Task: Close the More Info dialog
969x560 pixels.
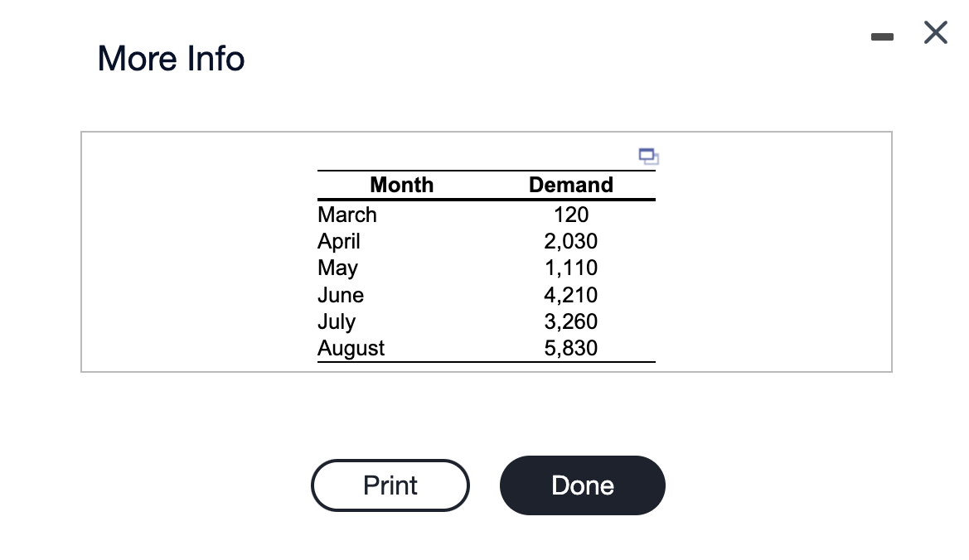Action: pyautogui.click(x=934, y=34)
